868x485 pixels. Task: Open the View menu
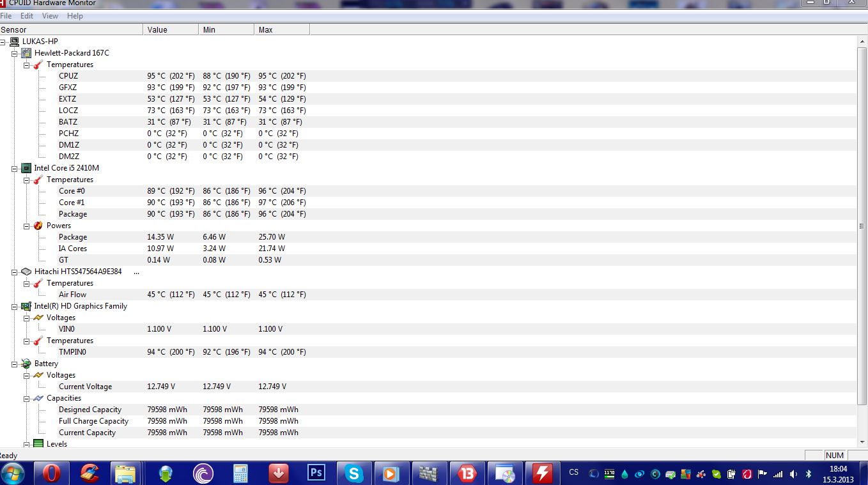click(x=50, y=16)
